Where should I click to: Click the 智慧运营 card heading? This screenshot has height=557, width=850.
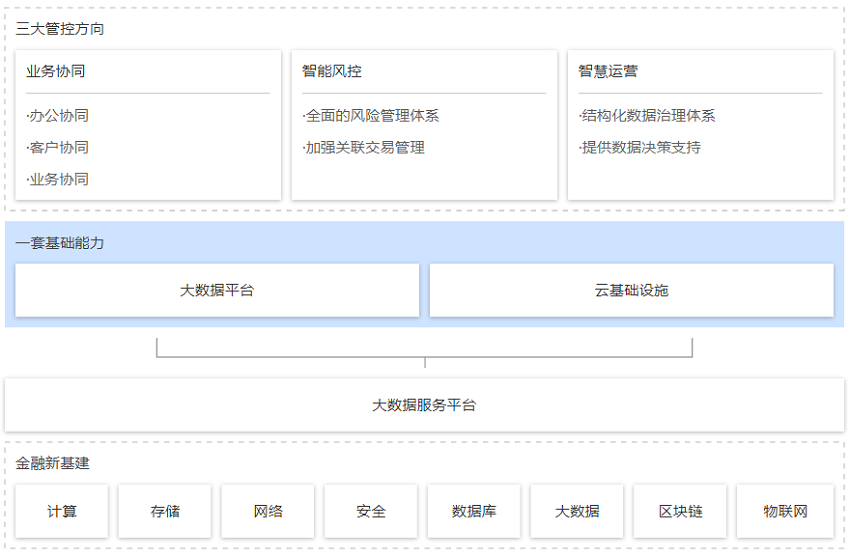point(608,71)
